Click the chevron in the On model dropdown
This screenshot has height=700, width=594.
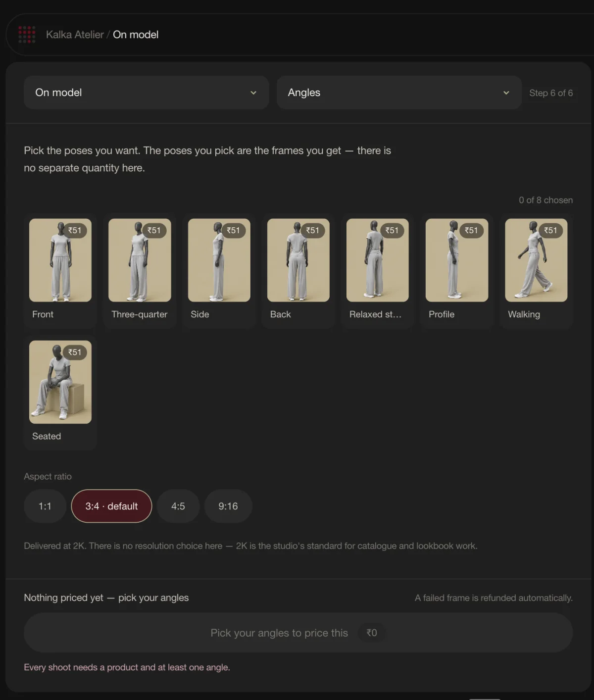[253, 93]
